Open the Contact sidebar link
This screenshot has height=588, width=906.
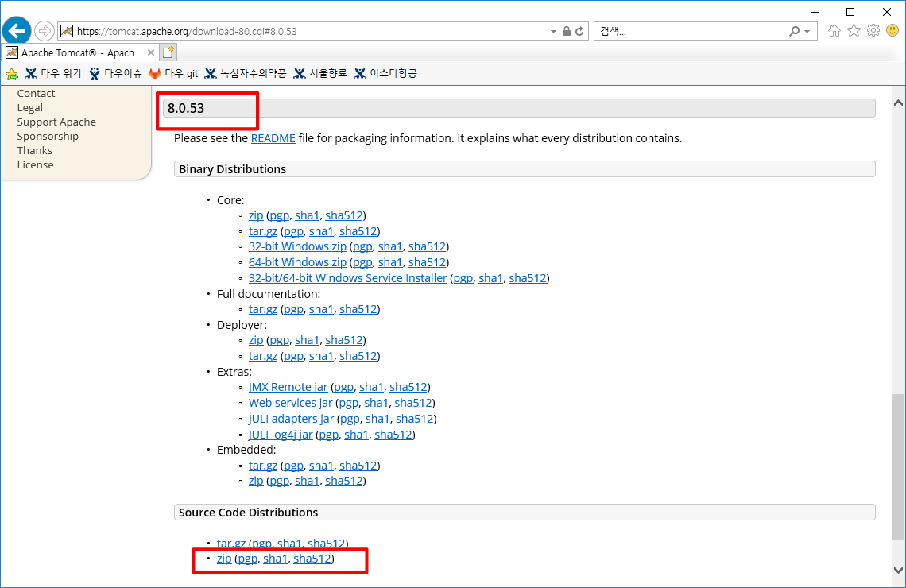tap(36, 93)
